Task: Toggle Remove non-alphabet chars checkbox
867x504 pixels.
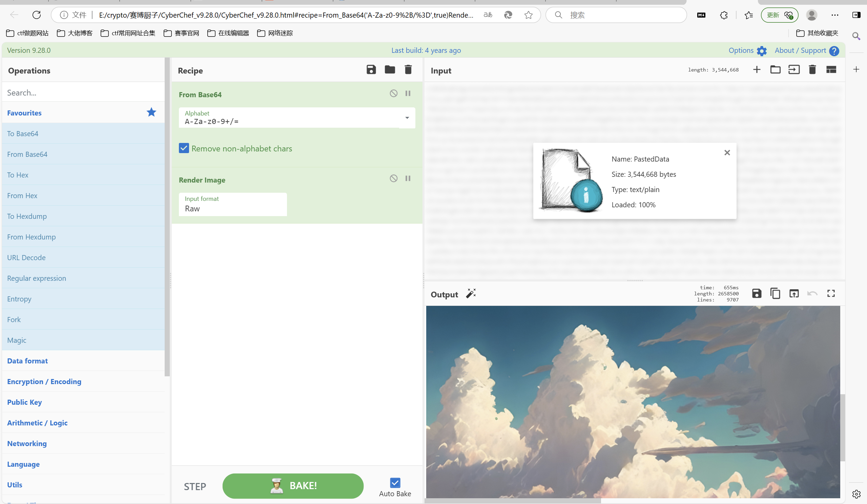Action: [x=184, y=148]
